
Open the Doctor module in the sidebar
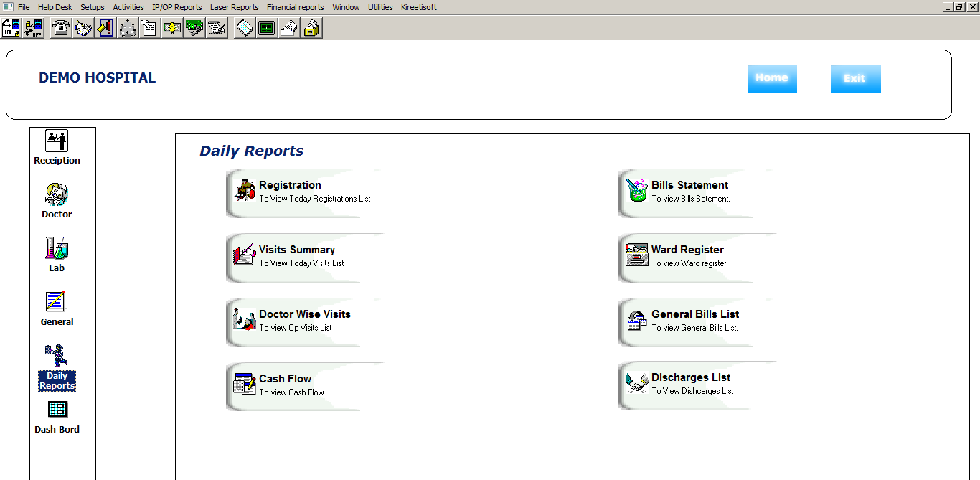pyautogui.click(x=57, y=200)
